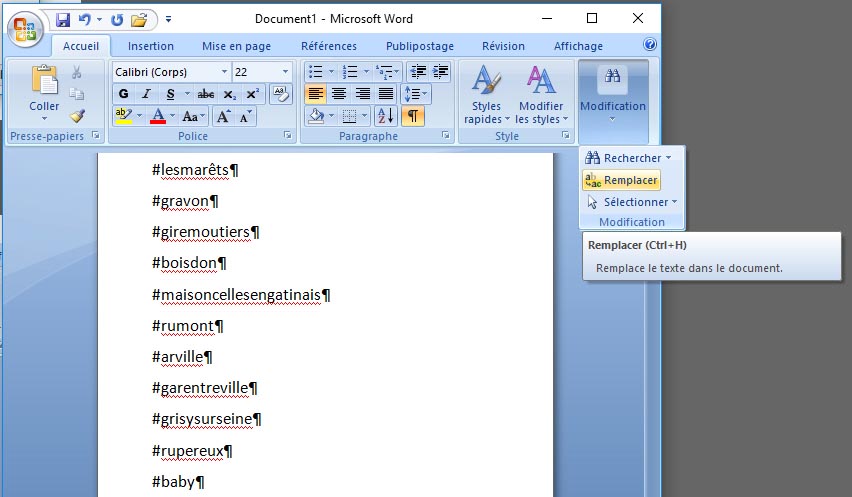Choose Remplacer in Modification menu

[x=622, y=180]
